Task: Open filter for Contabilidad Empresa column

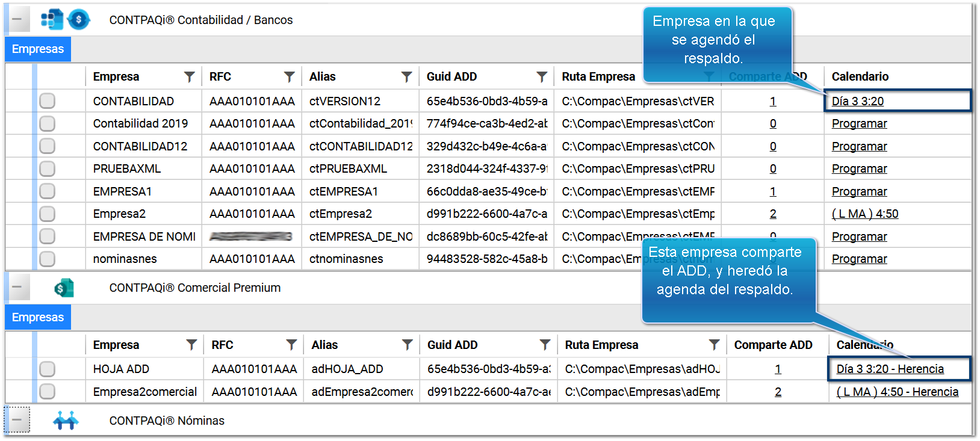Action: (190, 76)
